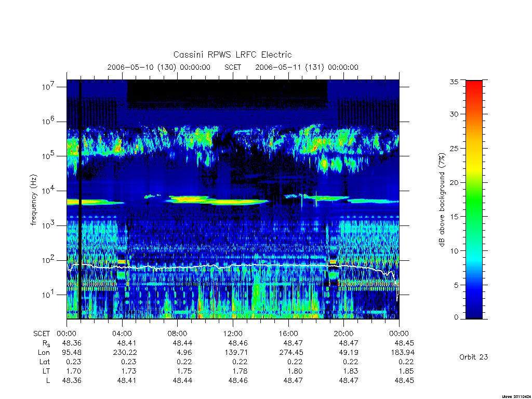Click the 'Orbit 23' label
This screenshot has width=532, height=399.
coord(473,357)
